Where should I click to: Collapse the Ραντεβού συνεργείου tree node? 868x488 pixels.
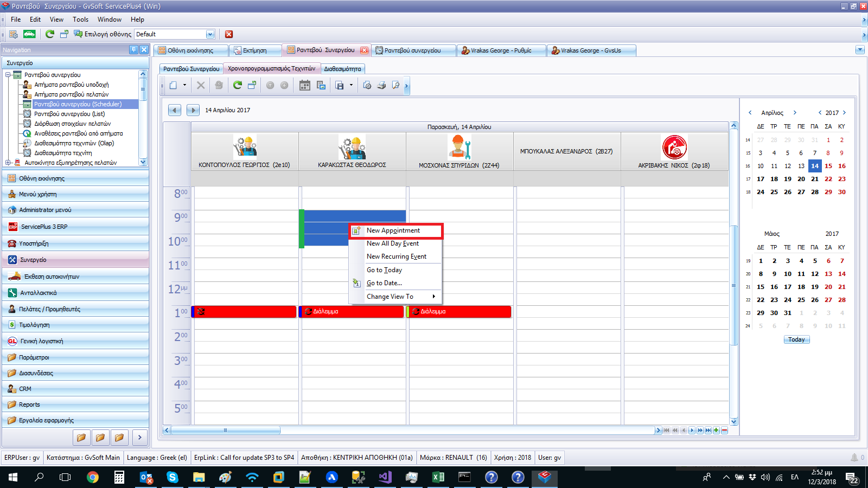tap(8, 75)
